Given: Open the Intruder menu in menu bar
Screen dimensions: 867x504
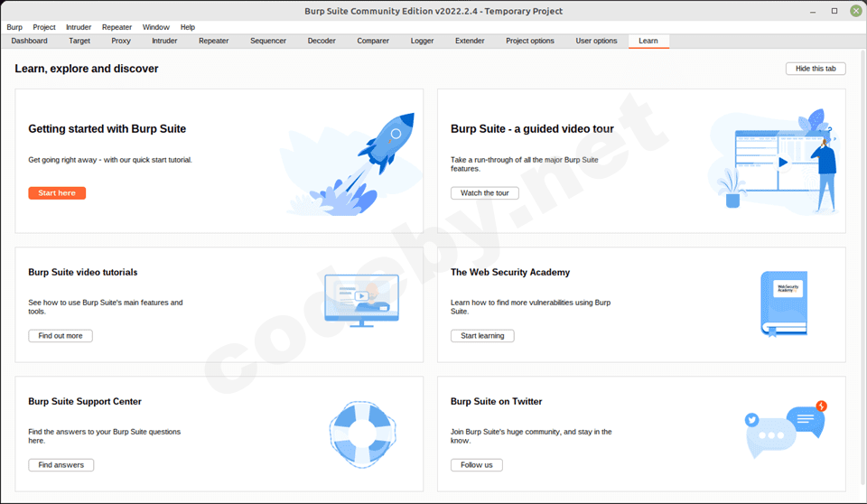Looking at the screenshot, I should click(x=79, y=27).
